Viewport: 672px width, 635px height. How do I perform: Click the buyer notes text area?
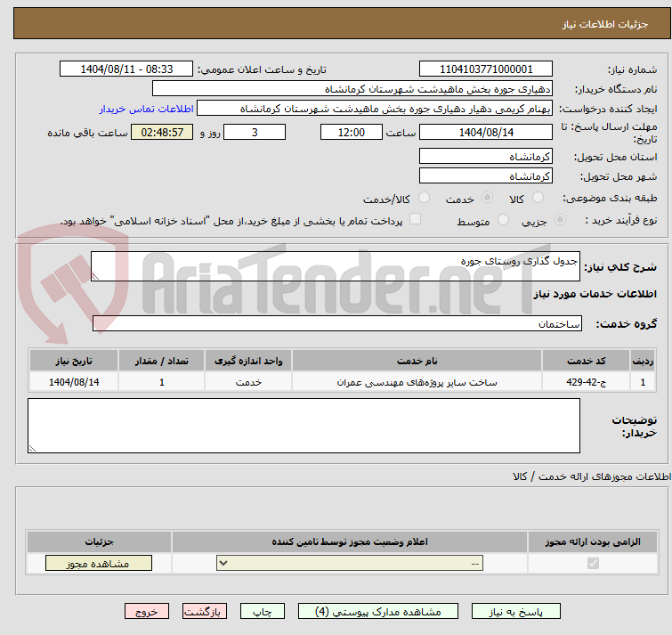304,426
